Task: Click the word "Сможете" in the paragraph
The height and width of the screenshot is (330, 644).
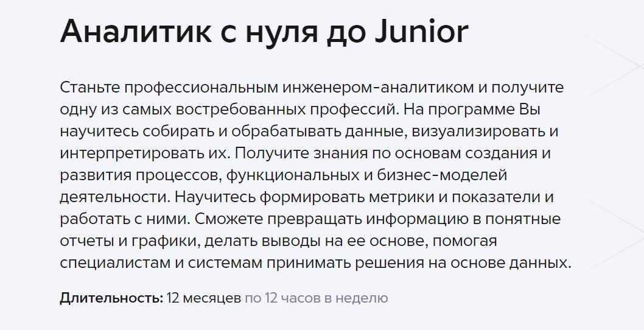Action: point(231,219)
